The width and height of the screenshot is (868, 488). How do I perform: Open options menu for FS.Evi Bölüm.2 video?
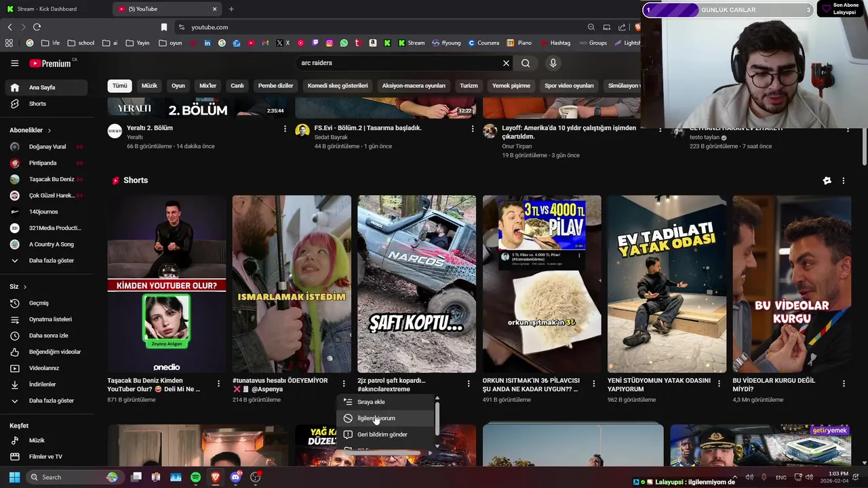473,129
